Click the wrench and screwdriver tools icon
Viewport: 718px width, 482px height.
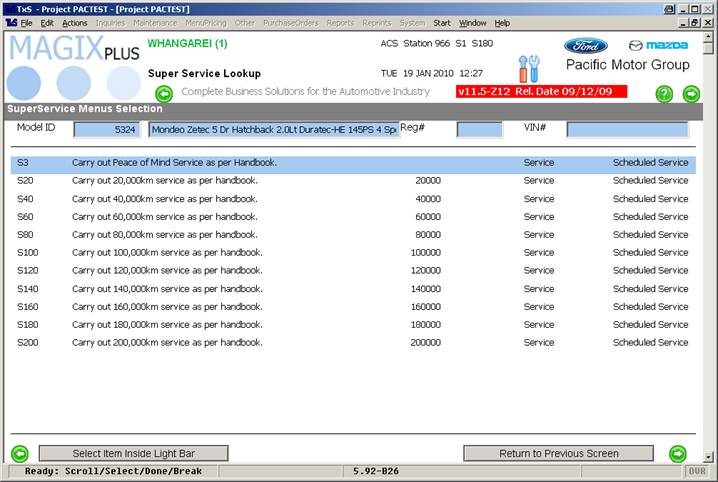click(529, 69)
